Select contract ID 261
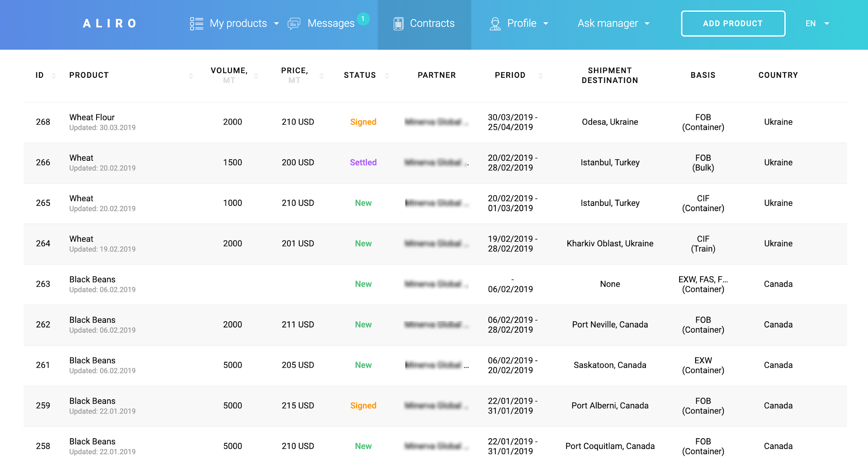The height and width of the screenshot is (466, 868). tap(43, 365)
